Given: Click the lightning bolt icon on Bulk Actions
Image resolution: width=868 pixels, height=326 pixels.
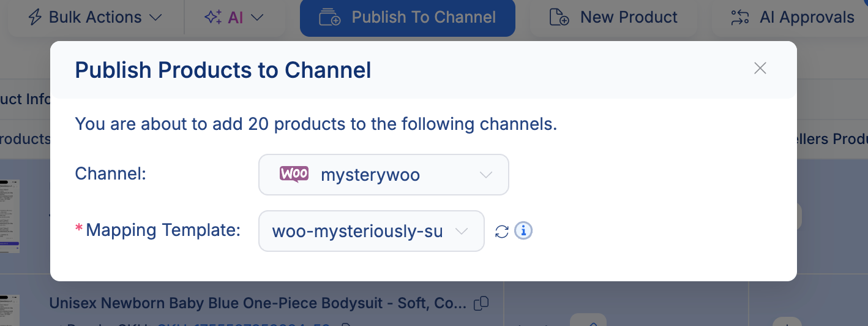Looking at the screenshot, I should click(36, 17).
